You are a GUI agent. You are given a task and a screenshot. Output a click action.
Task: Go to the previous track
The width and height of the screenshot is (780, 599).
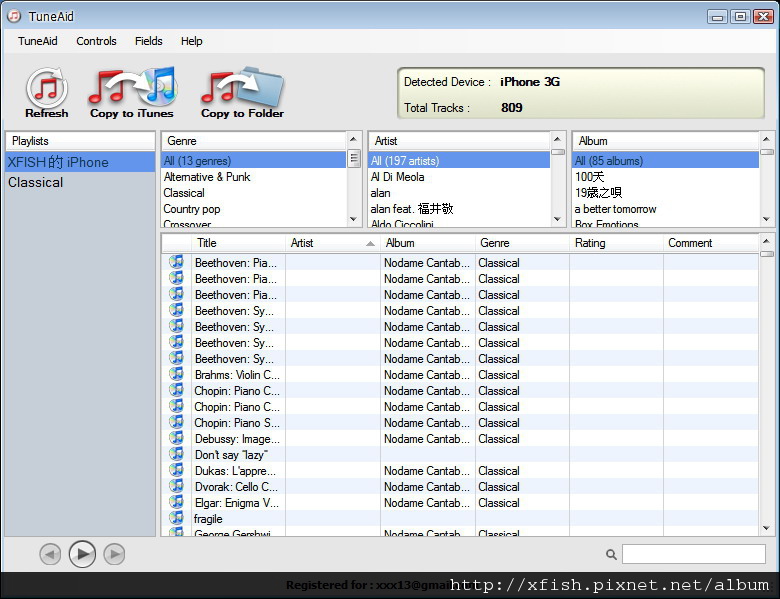coord(50,554)
